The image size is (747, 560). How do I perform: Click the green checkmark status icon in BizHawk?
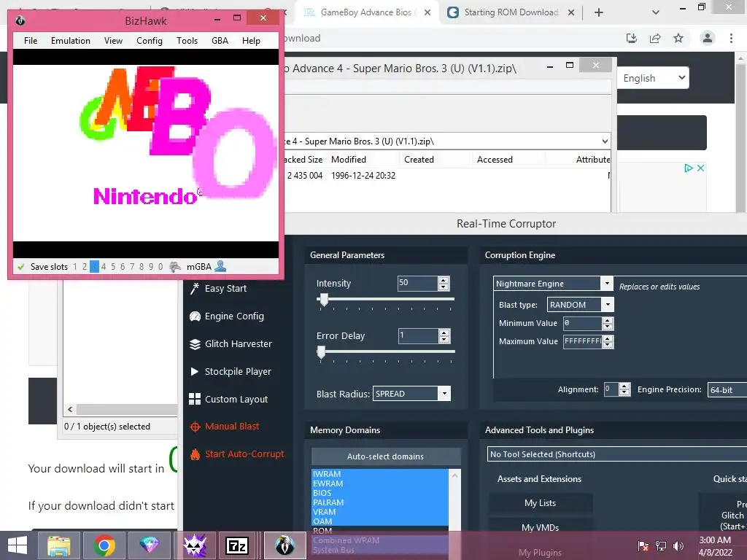pos(20,267)
